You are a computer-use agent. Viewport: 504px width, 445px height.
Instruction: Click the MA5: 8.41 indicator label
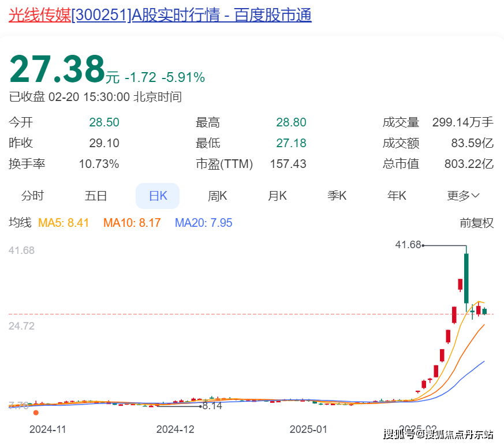(x=64, y=223)
